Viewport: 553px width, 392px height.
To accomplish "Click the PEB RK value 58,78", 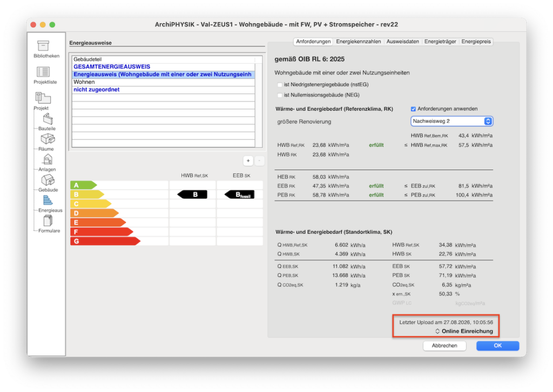I will (x=319, y=195).
